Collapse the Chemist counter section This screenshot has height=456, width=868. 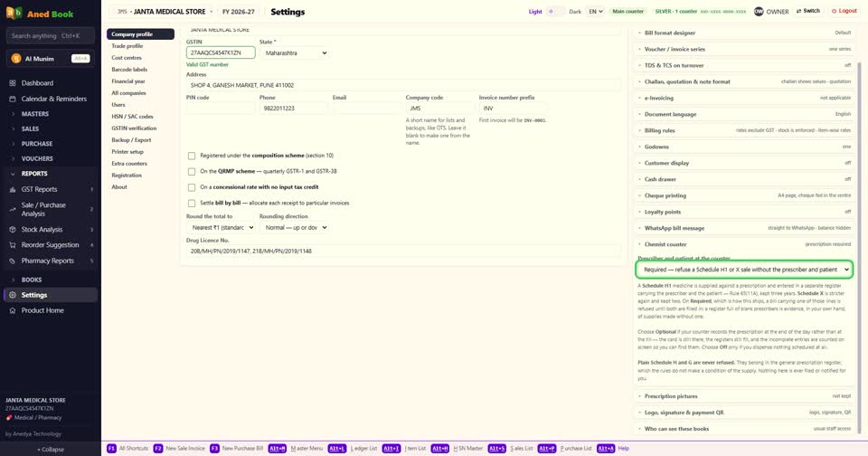pyautogui.click(x=744, y=244)
